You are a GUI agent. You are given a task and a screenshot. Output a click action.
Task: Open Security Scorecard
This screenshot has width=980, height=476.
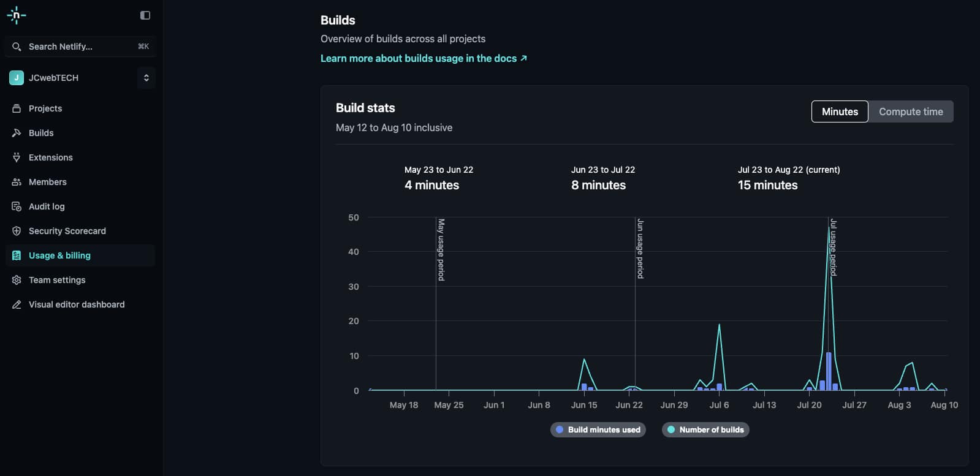pyautogui.click(x=80, y=231)
